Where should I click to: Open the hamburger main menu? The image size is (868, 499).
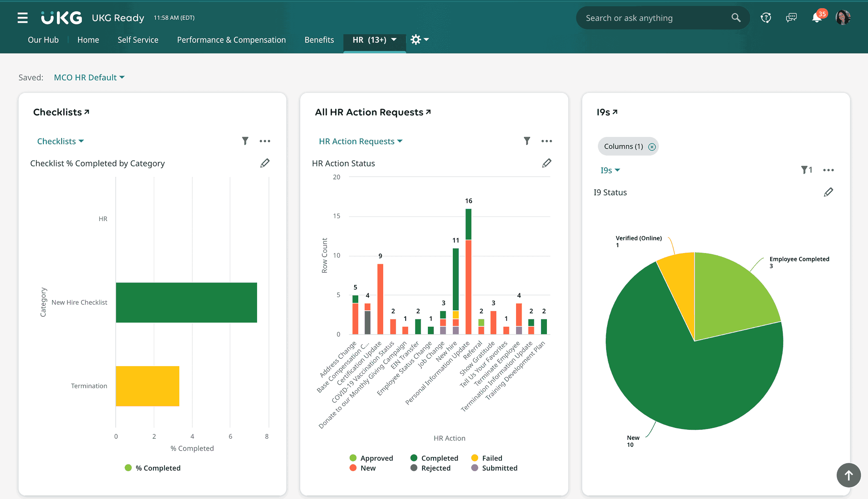point(22,18)
